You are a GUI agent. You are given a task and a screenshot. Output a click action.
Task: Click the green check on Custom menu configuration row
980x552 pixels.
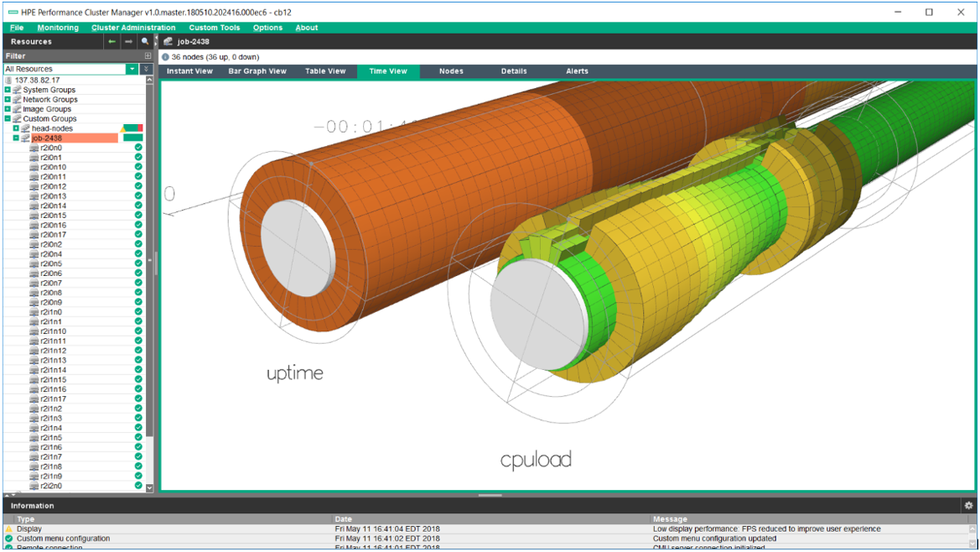pos(8,539)
